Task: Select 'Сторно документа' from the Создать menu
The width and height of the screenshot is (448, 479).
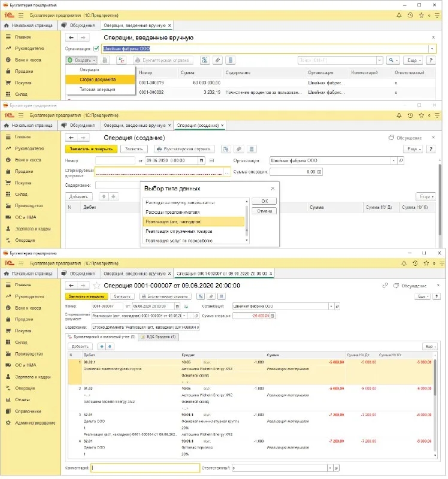Action: pos(99,79)
